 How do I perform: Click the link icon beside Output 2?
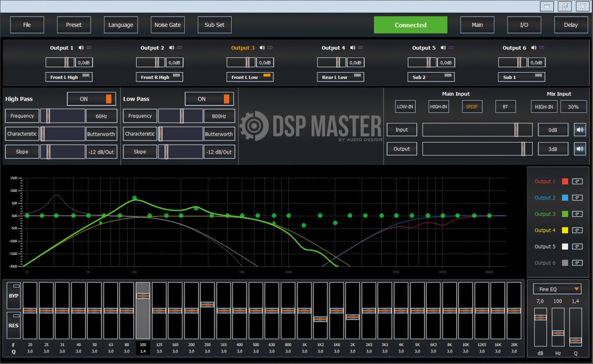179,48
